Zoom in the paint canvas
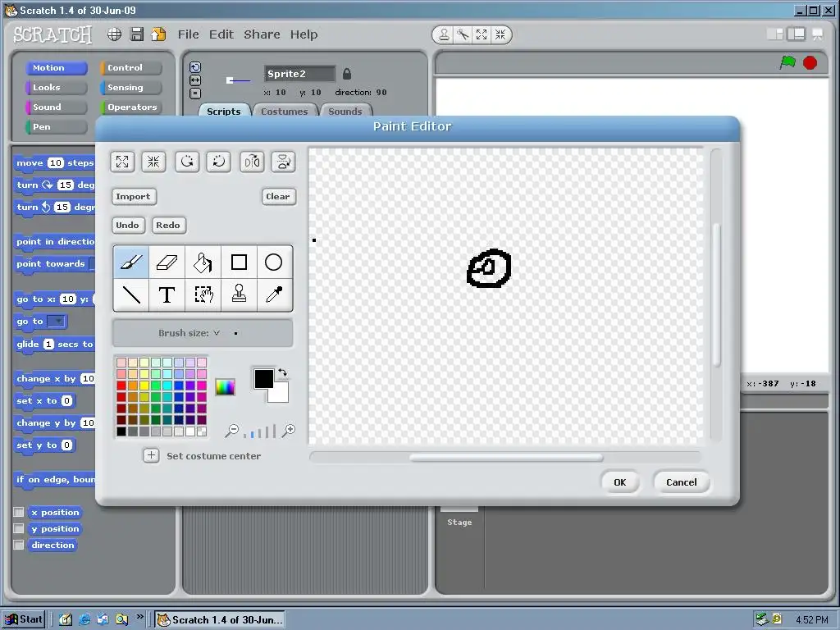 point(289,430)
